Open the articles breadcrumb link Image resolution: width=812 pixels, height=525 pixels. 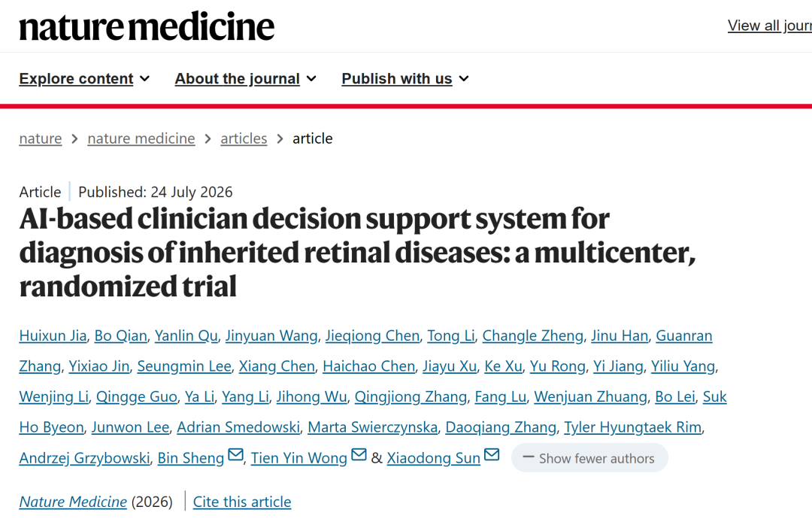point(244,138)
